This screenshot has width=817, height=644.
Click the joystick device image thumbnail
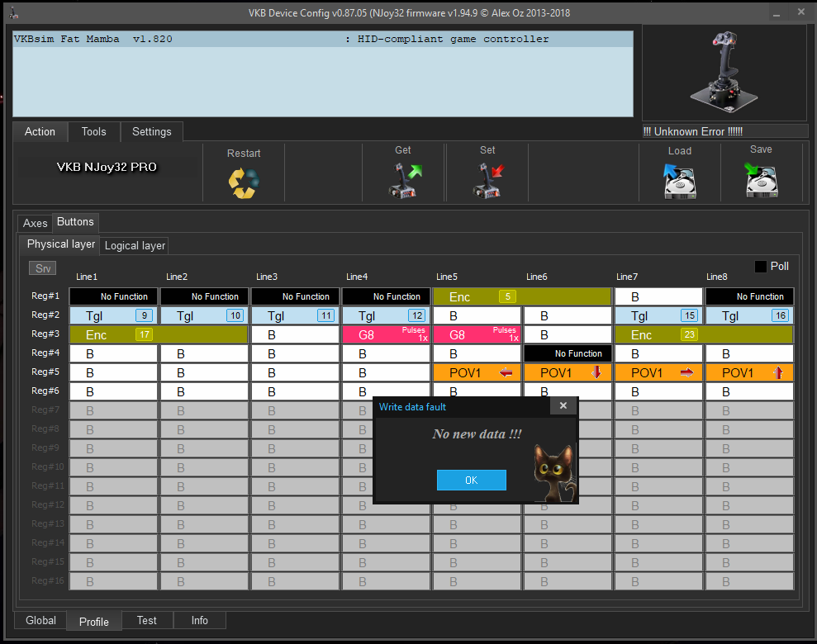pyautogui.click(x=724, y=72)
